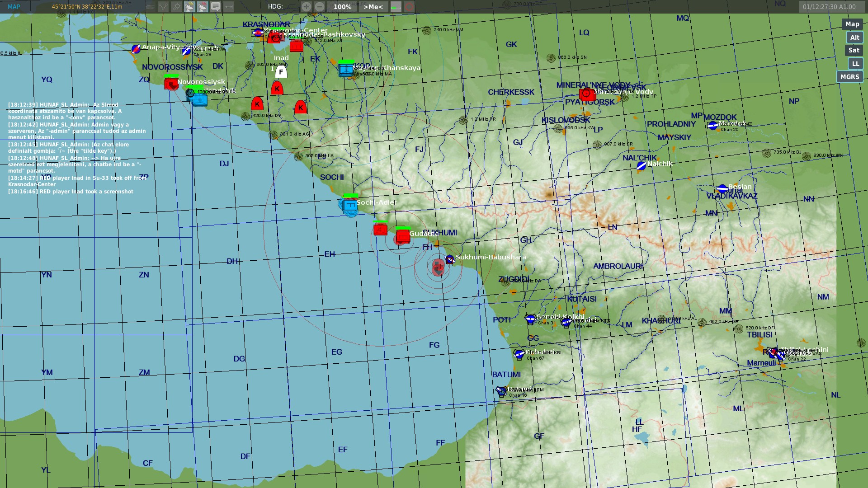The width and height of the screenshot is (868, 488).
Task: Click the red circle icon in the toolbar
Action: (409, 7)
